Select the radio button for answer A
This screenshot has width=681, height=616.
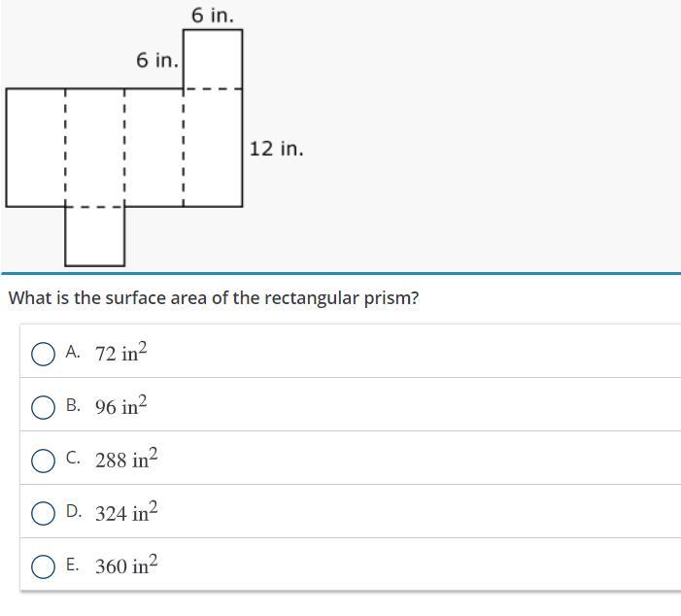point(43,354)
